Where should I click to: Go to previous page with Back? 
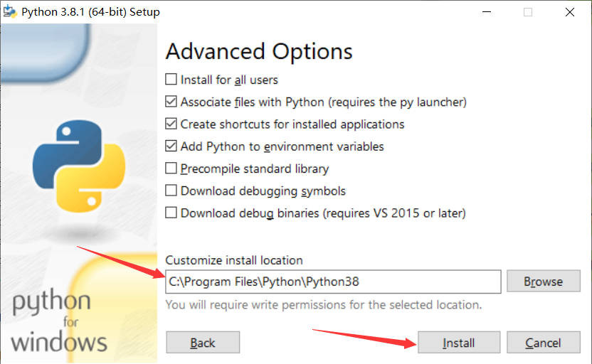pos(203,343)
